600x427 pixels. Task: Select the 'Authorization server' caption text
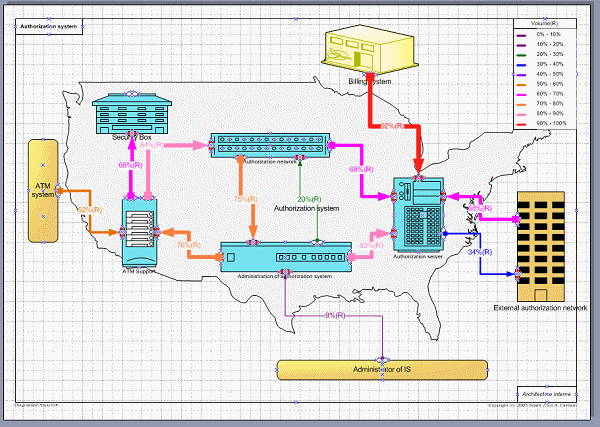coord(418,256)
